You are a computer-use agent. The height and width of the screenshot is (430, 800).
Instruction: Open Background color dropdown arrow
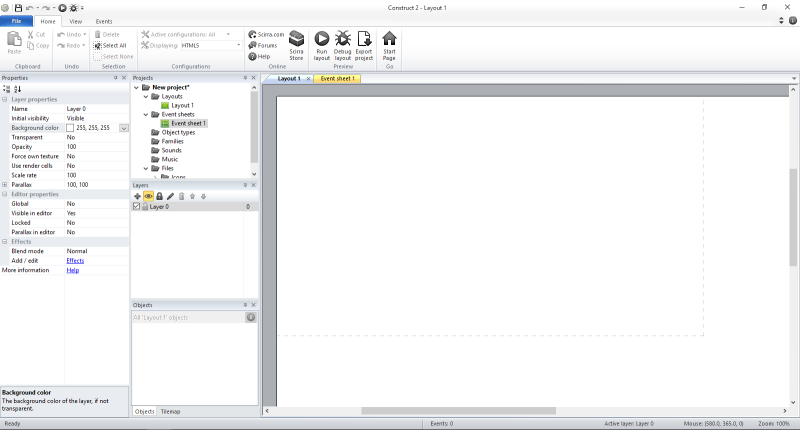tap(124, 128)
